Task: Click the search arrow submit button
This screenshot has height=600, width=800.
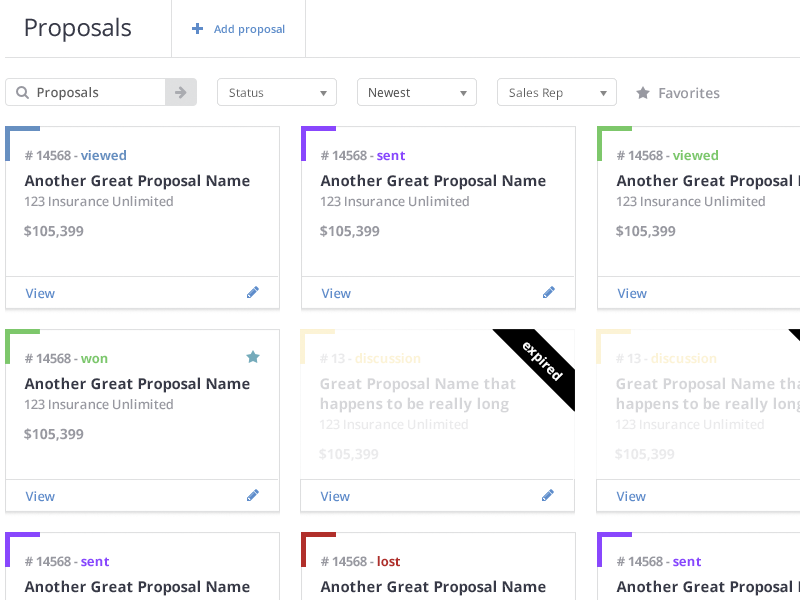Action: pyautogui.click(x=180, y=92)
